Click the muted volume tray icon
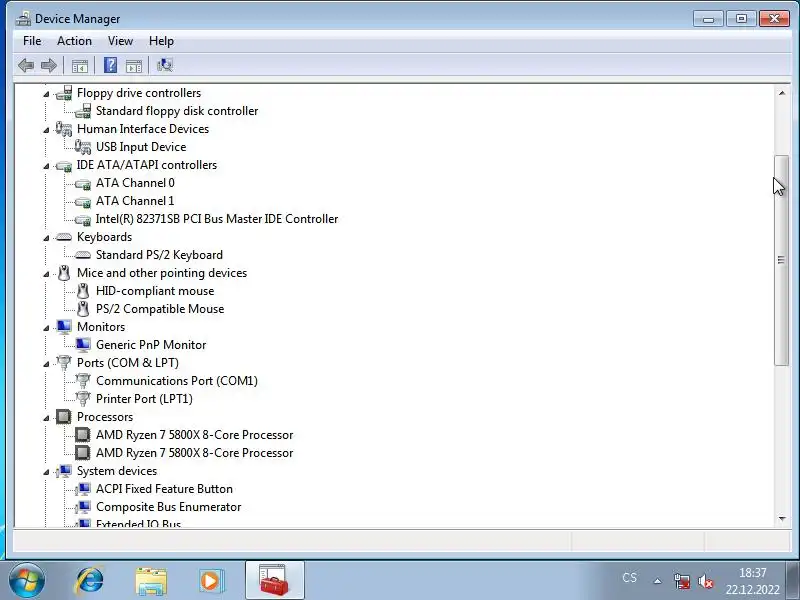 (706, 581)
